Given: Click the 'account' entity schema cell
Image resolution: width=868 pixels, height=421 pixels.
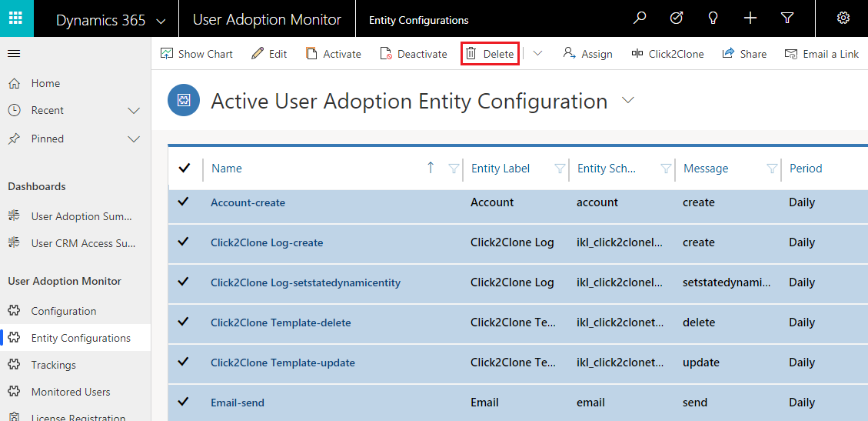Looking at the screenshot, I should click(597, 202).
